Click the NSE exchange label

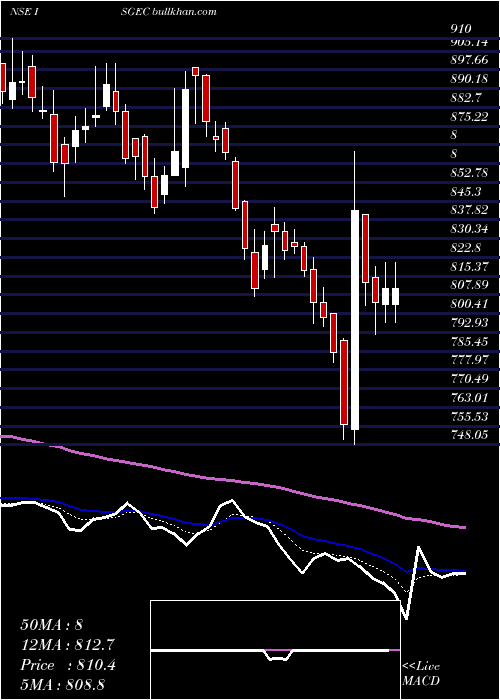pos(21,11)
